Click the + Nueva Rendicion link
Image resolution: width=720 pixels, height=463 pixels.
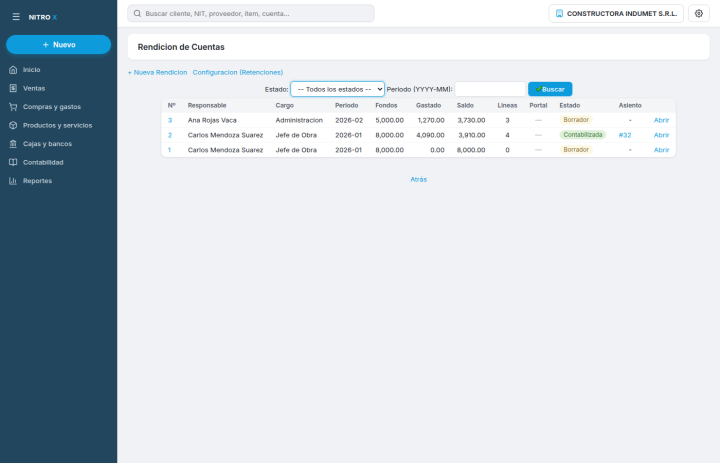click(x=158, y=73)
